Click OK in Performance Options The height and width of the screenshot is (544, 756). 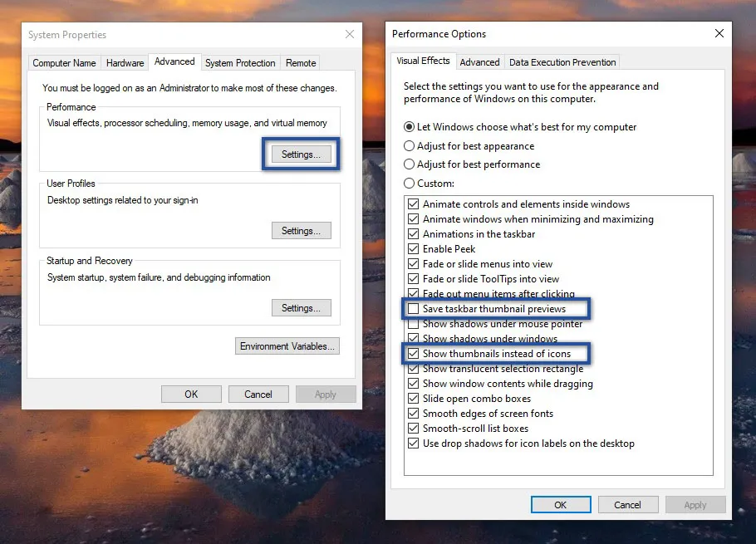tap(561, 504)
